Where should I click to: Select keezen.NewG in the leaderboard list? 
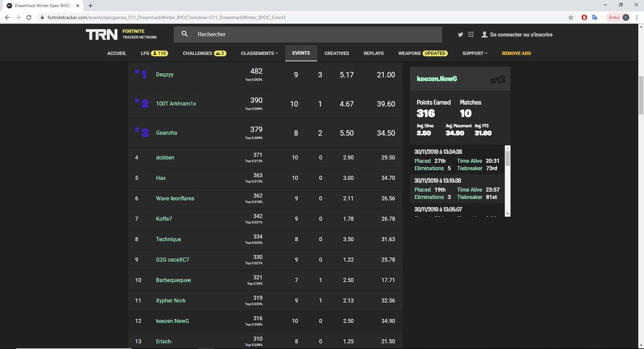tap(173, 321)
